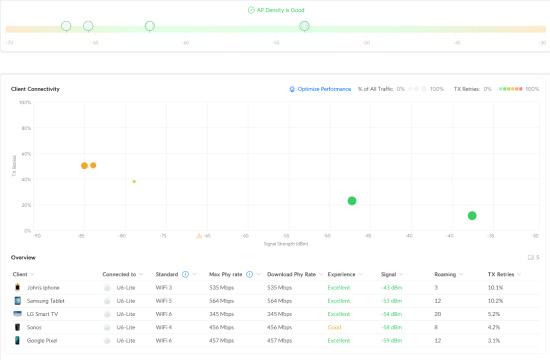Click the Google Pixel device icon

coord(17,340)
